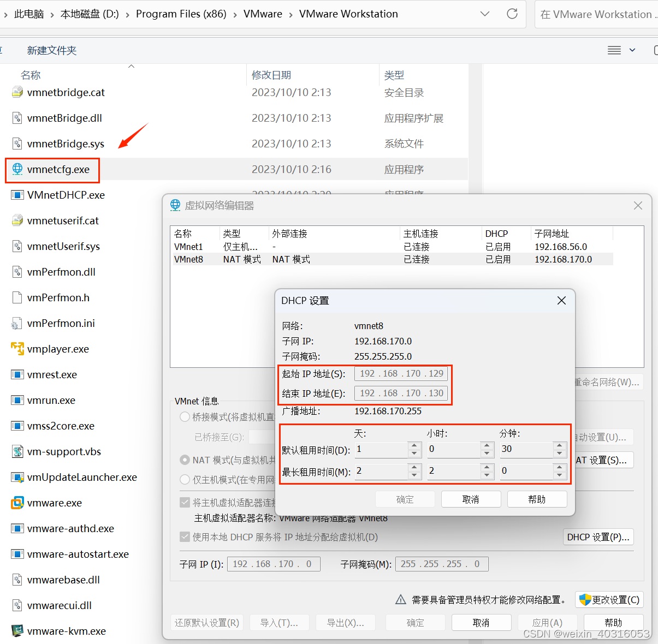Click the vm-support.vbs script icon
658x644 pixels.
pos(17,451)
